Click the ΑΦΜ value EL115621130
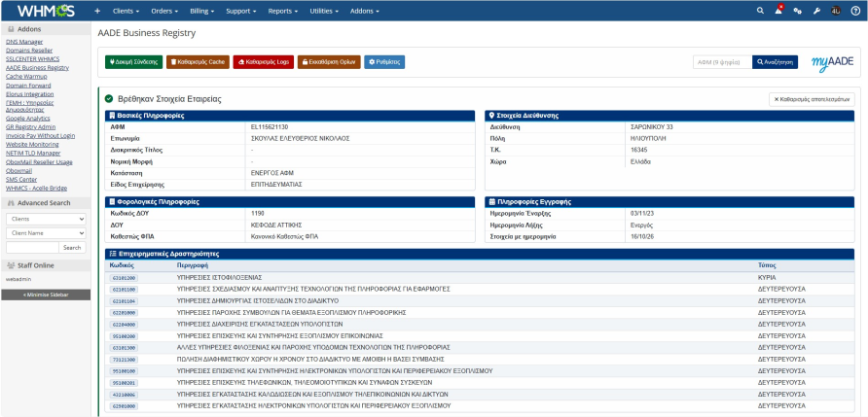Screen dimensions: 868x417 [270, 127]
